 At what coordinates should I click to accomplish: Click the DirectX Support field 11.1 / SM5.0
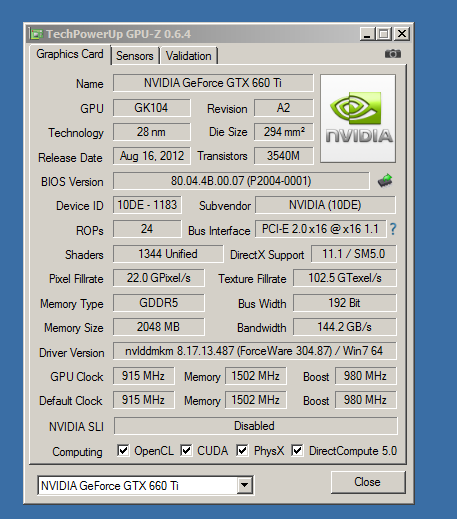click(x=354, y=254)
